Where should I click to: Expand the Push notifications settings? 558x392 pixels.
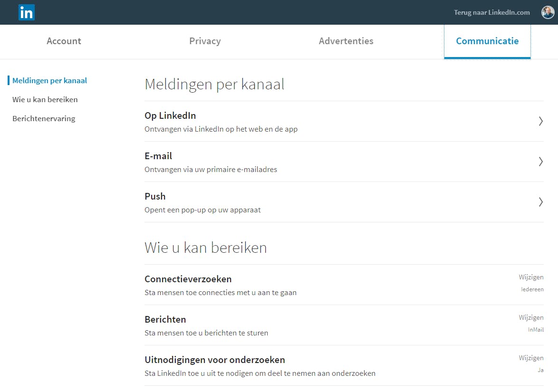pos(540,202)
